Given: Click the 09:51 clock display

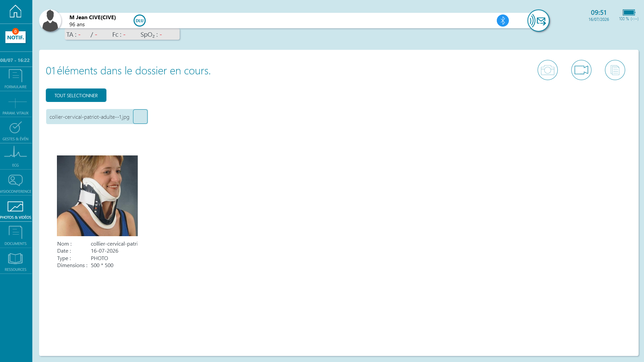Looking at the screenshot, I should click(x=599, y=12).
